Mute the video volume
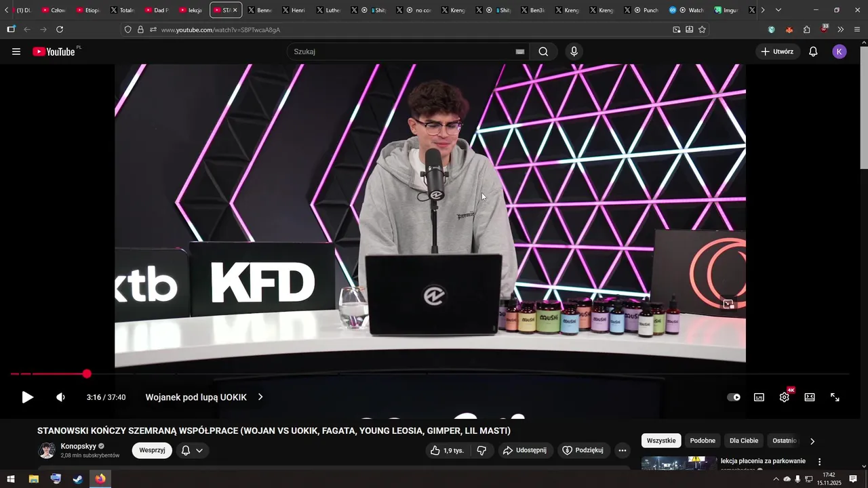 pos(60,397)
